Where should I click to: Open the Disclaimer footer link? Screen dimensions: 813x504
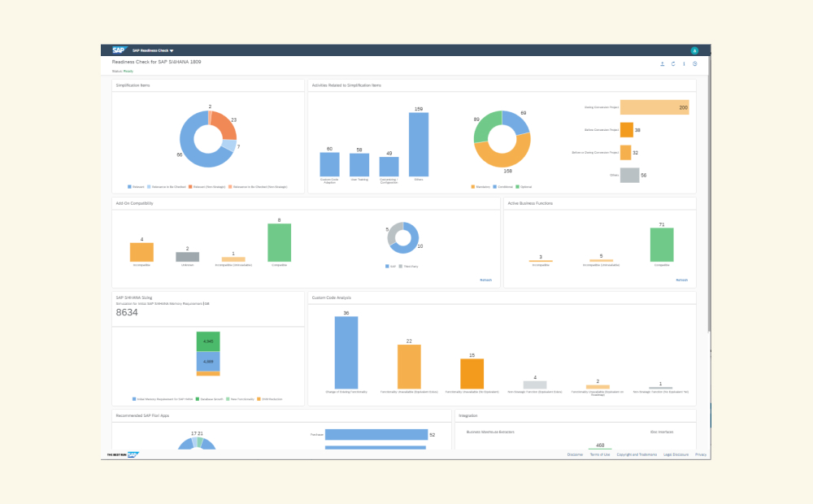[575, 454]
